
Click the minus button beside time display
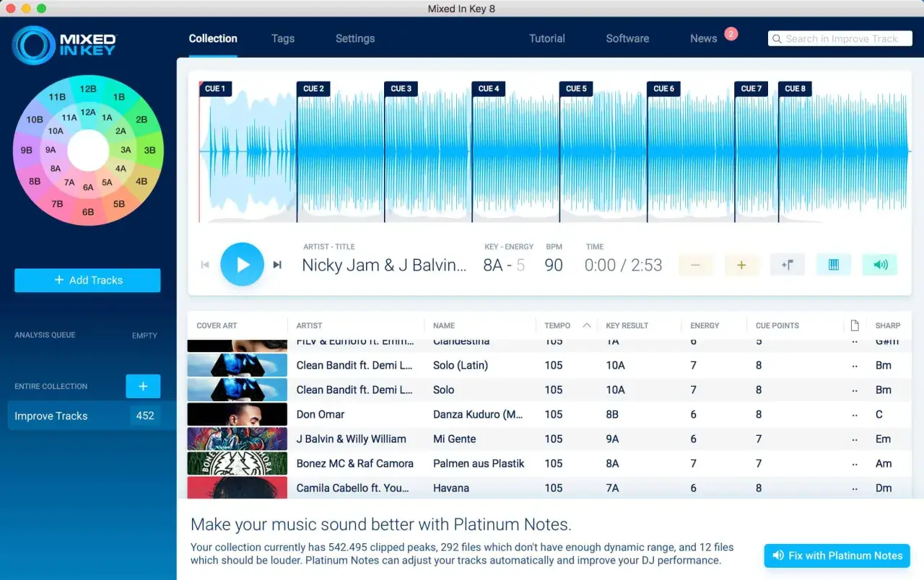(695, 265)
